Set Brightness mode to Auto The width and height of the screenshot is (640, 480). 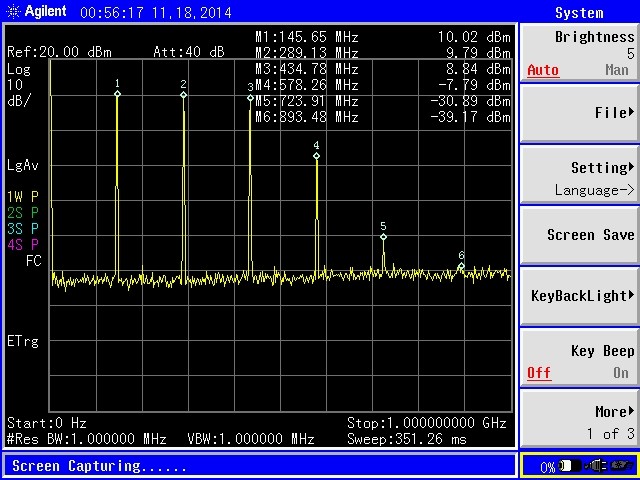[543, 70]
